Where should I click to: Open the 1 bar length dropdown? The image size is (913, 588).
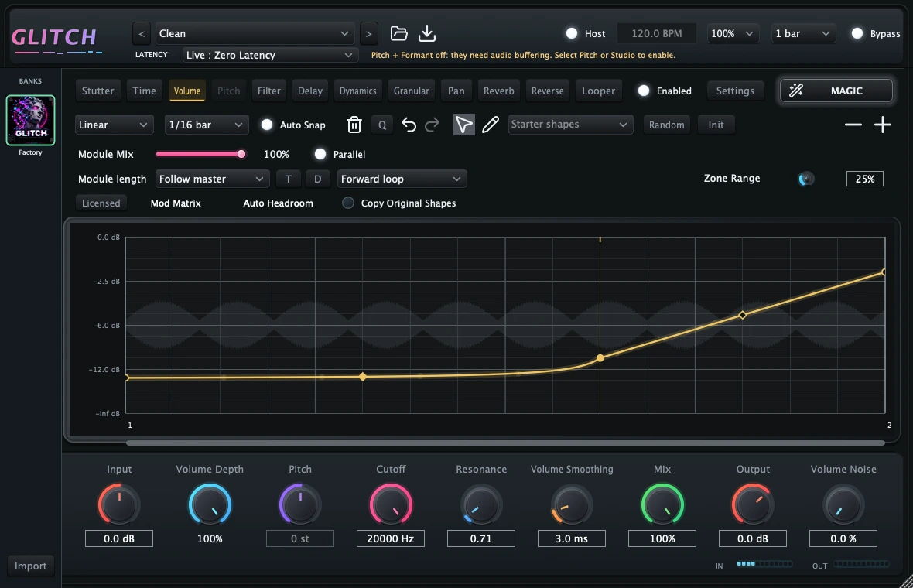[804, 34]
